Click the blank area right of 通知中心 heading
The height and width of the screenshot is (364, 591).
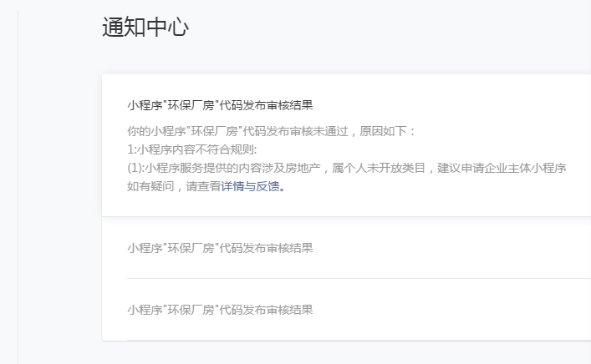pos(376,28)
